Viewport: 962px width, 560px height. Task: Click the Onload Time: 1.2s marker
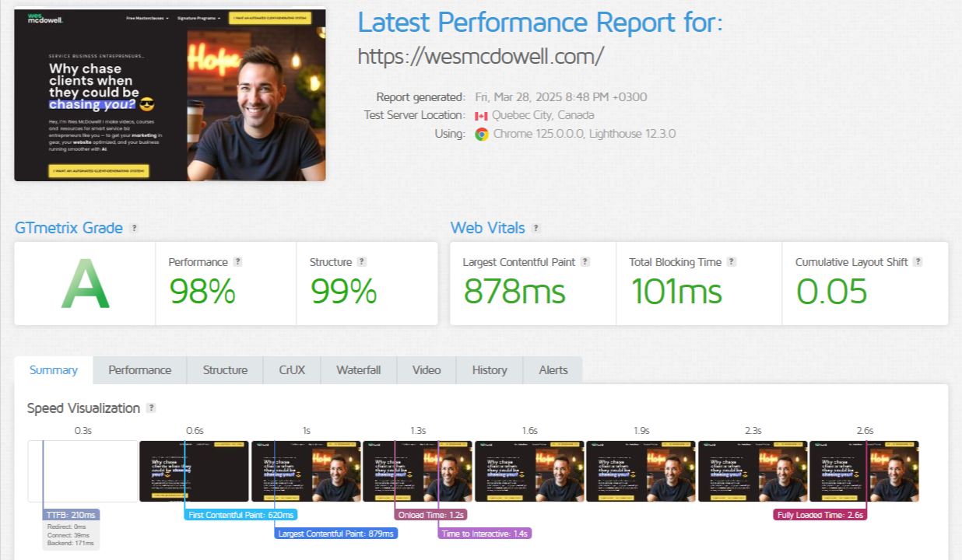pyautogui.click(x=430, y=515)
